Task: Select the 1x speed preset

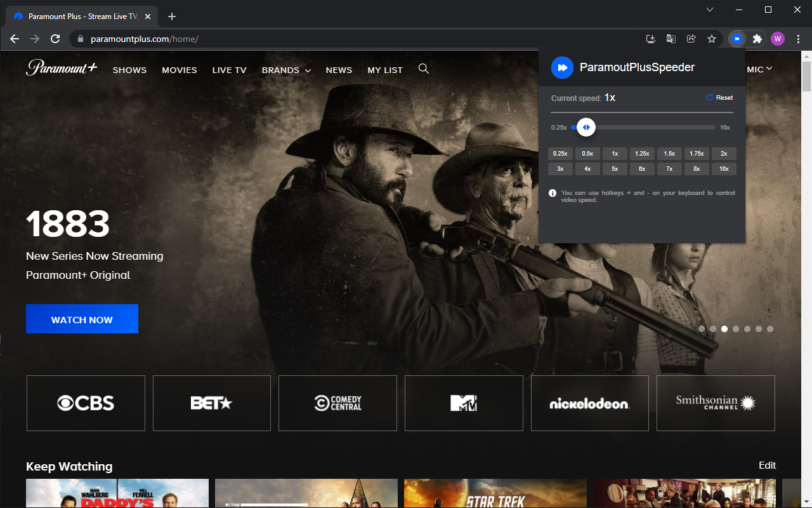Action: tap(615, 154)
